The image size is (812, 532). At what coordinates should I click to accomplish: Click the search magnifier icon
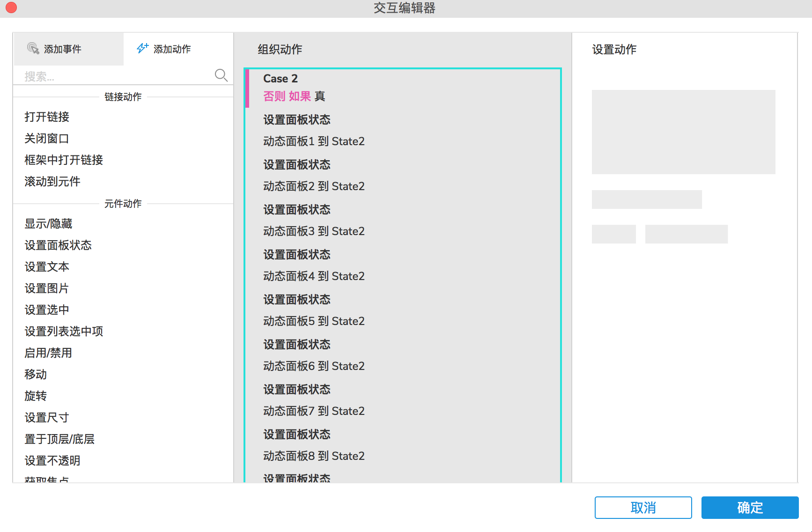coord(221,75)
